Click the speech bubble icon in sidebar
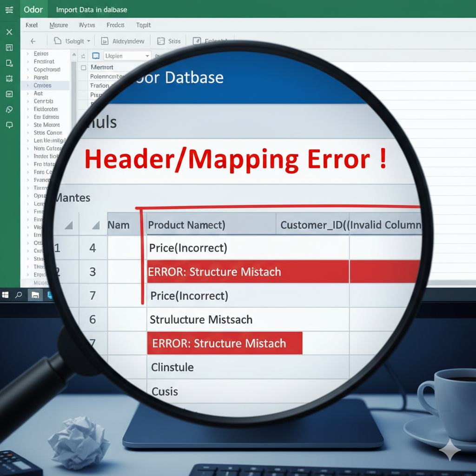The image size is (476, 476). [x=9, y=125]
